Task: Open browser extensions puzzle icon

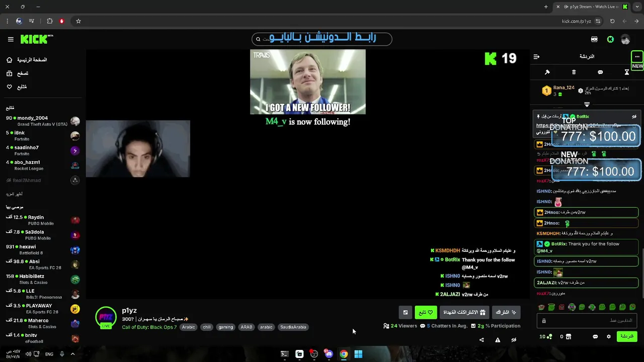Action: [x=49, y=21]
